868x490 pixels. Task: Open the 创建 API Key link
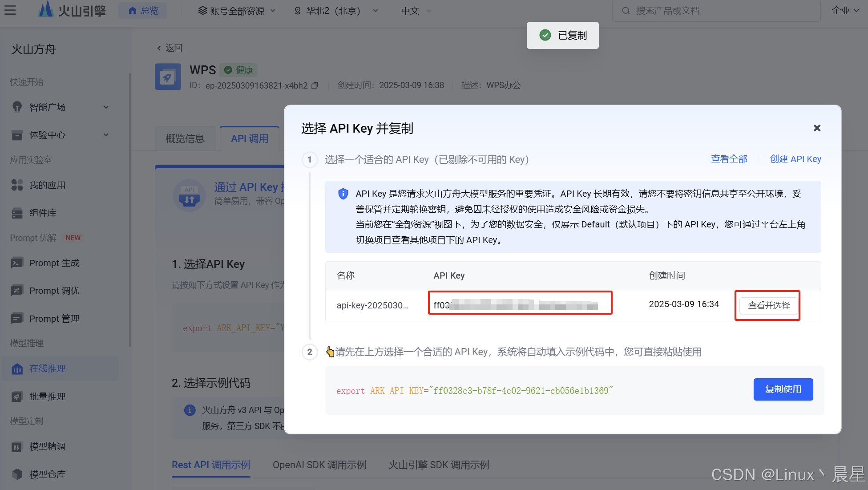(795, 159)
